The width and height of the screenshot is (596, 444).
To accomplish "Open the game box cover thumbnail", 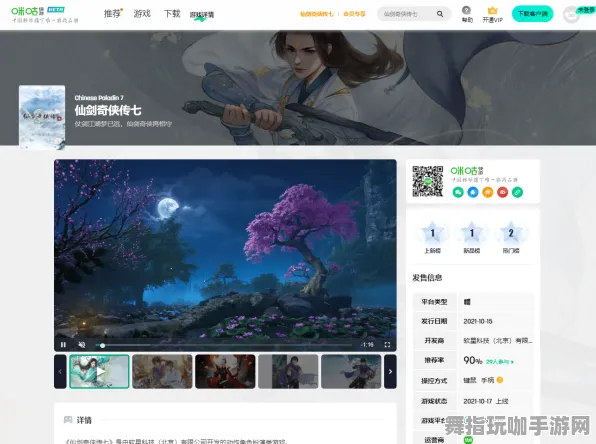I will point(42,117).
